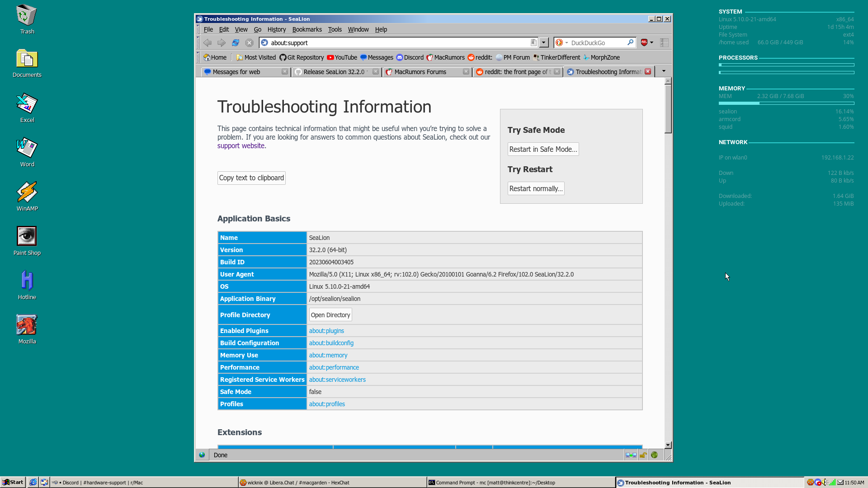Click the MorphZone bookmarks icon
Viewport: 868px width, 488px height.
point(587,57)
